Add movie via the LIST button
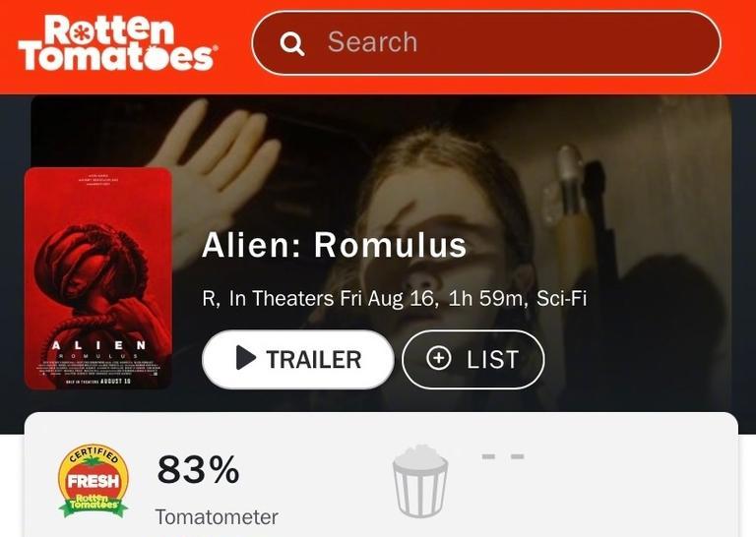Screen dimensions: 756x537 pos(472,359)
